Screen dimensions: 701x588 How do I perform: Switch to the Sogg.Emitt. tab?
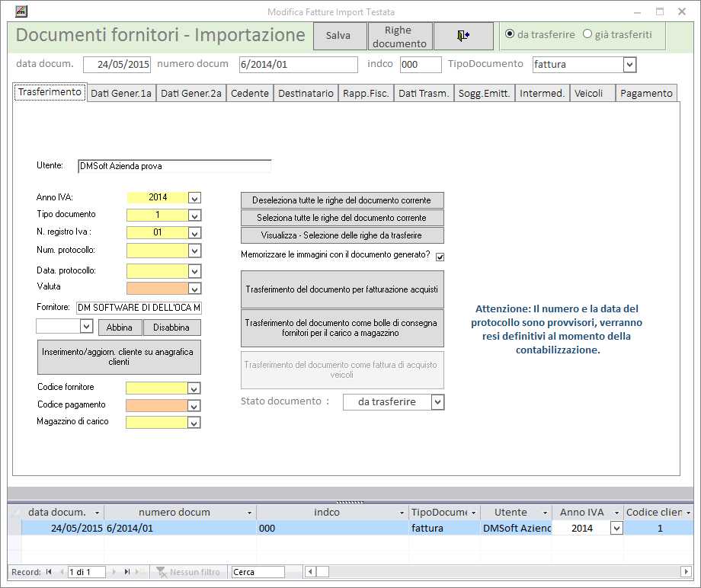point(485,94)
